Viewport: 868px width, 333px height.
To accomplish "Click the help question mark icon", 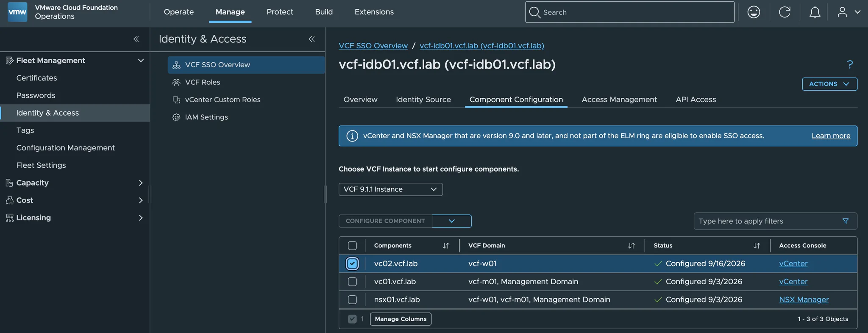I will coord(850,64).
